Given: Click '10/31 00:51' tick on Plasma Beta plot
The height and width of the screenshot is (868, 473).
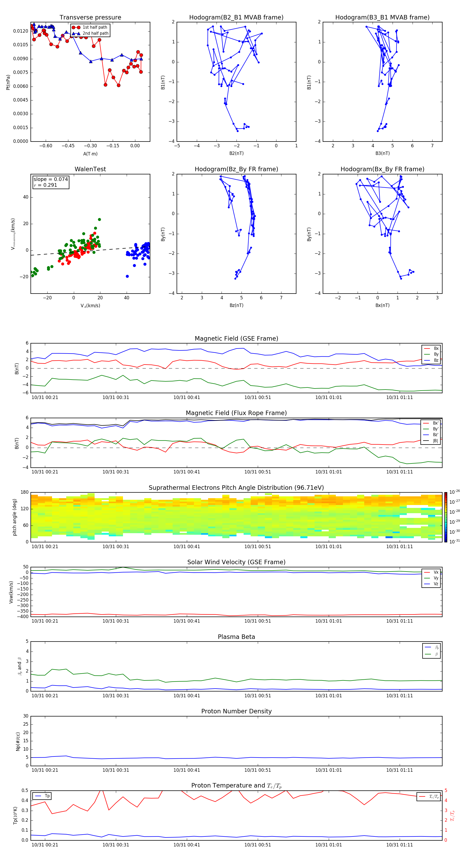Looking at the screenshot, I should point(258,695).
